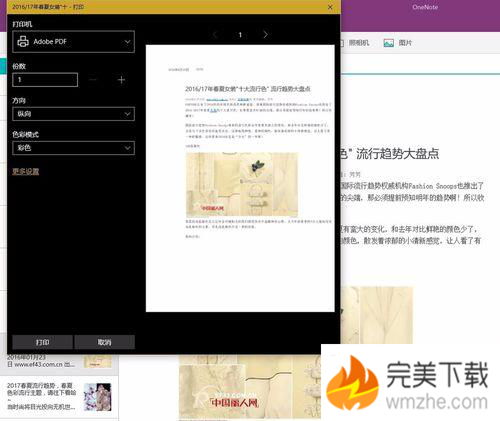Click the 中国丽人网 image in OneNote page
Image resolution: width=500 pixels, height=421 pixels.
[250, 387]
